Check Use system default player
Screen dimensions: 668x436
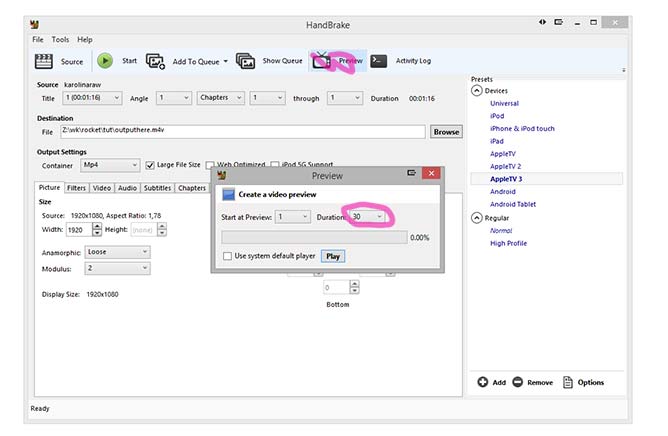(x=227, y=256)
